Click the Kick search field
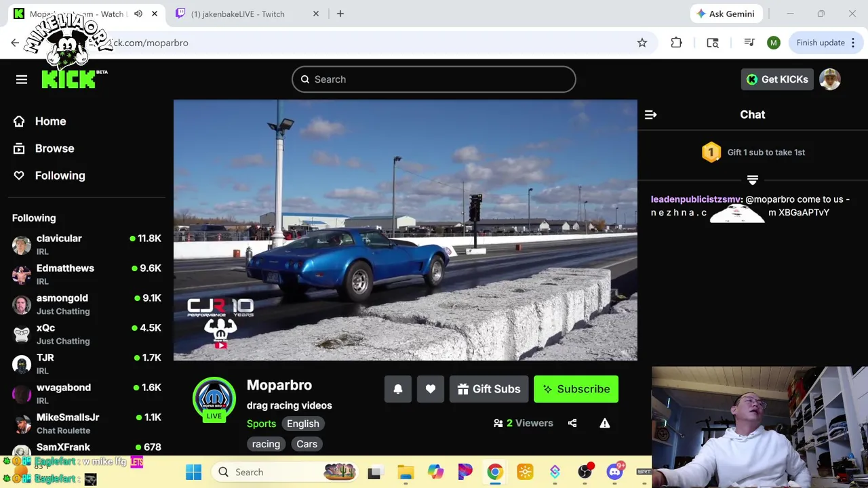This screenshot has width=868, height=488. (x=434, y=79)
